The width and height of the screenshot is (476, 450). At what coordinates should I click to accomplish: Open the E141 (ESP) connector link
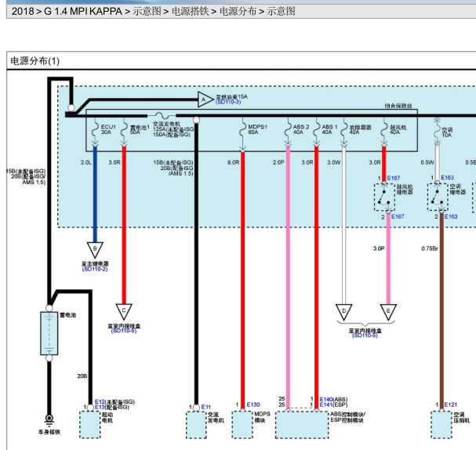pyautogui.click(x=326, y=405)
